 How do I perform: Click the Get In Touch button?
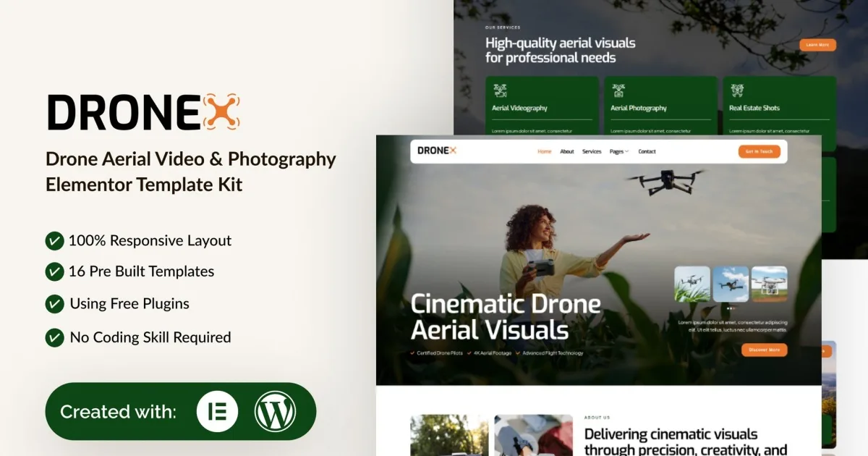point(759,151)
